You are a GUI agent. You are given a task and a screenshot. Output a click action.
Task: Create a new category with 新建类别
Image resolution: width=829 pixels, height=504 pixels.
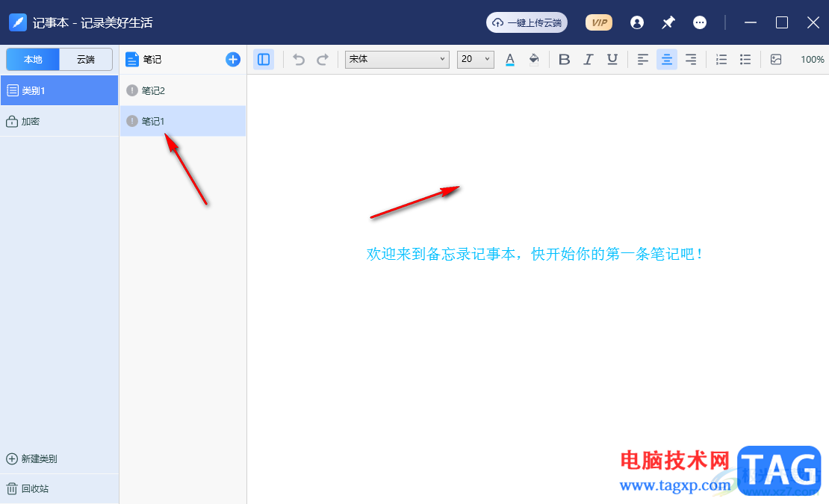[x=31, y=458]
